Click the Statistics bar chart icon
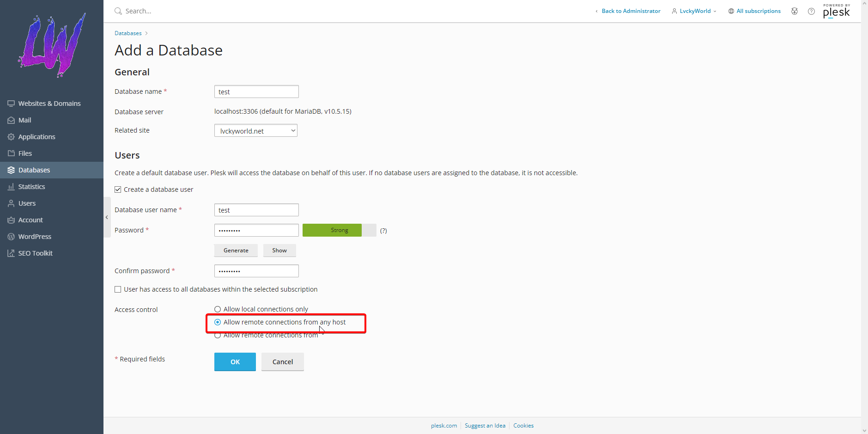868x434 pixels. (11, 187)
